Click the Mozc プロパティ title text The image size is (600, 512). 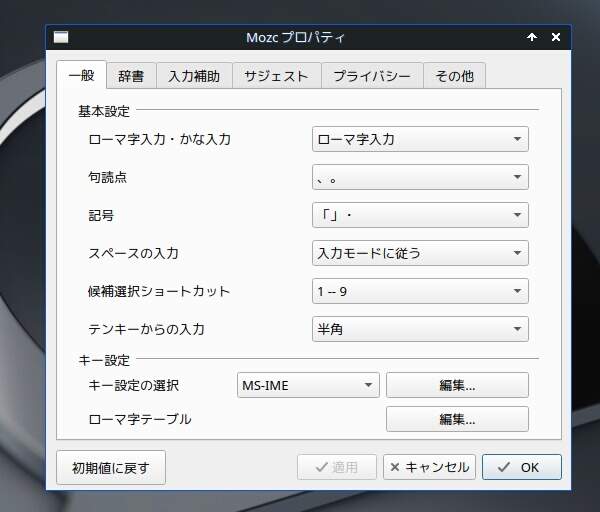(295, 38)
